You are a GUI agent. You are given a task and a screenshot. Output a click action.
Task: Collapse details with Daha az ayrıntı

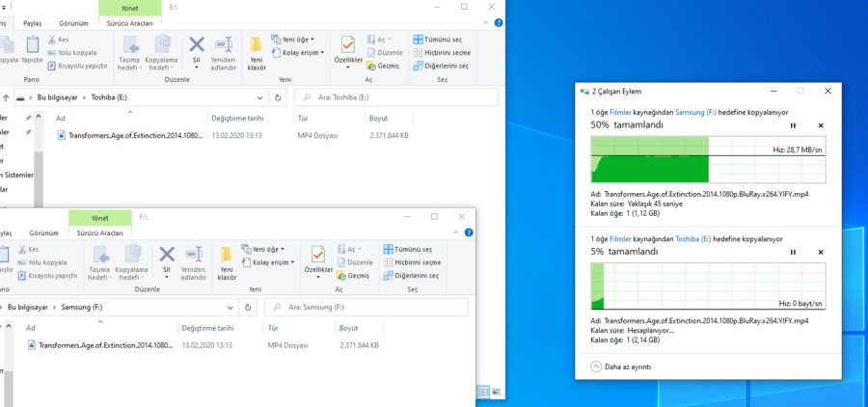pos(621,366)
